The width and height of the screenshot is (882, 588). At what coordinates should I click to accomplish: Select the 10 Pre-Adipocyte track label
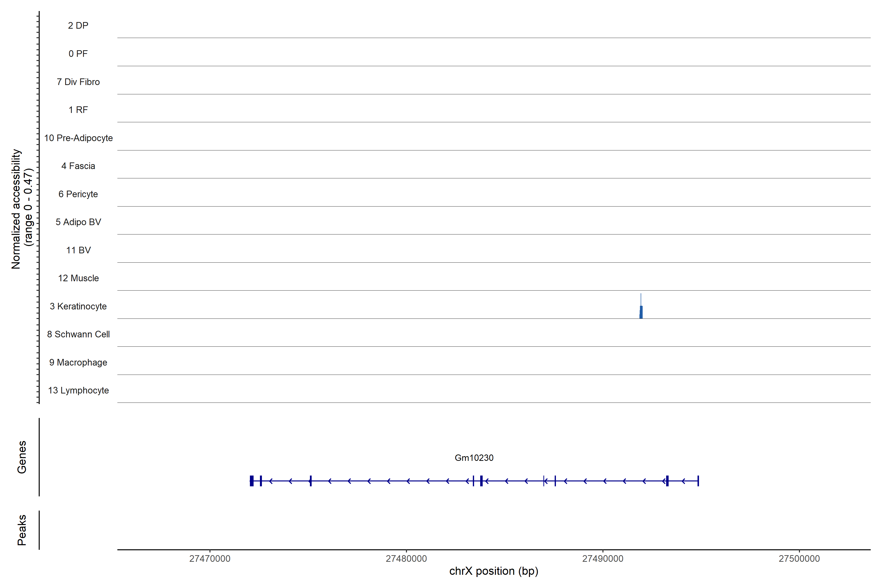click(x=78, y=138)
